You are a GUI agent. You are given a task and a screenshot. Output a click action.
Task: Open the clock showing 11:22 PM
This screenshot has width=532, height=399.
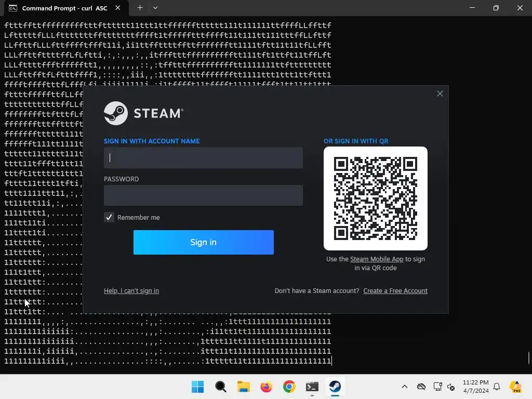click(476, 387)
